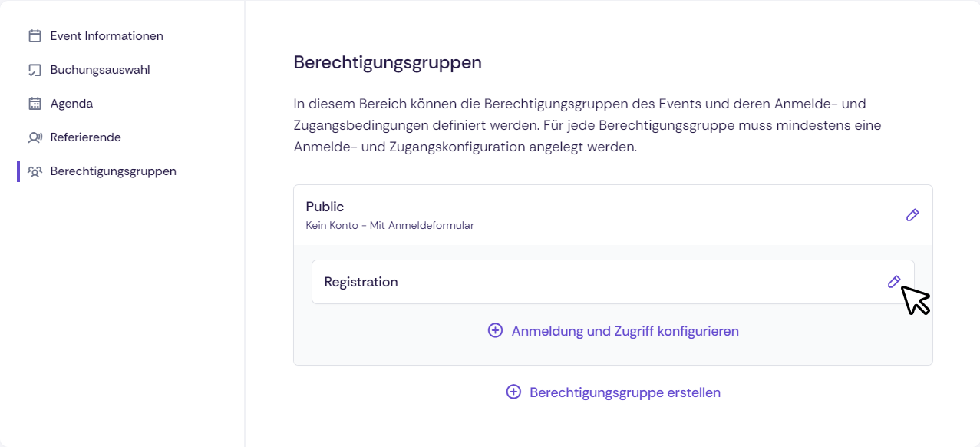Image resolution: width=980 pixels, height=447 pixels.
Task: Click the Buchungsauswahl sidebar icon
Action: 35,70
